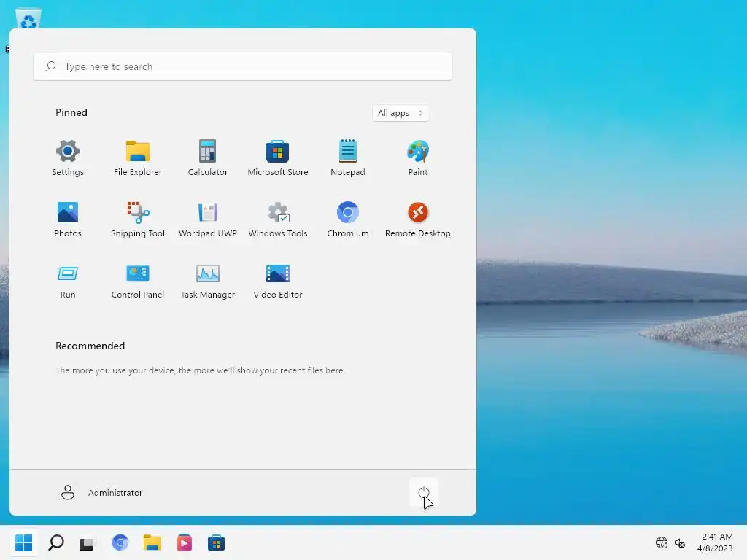Open the Settings app from pinned
The image size is (747, 560).
click(68, 158)
